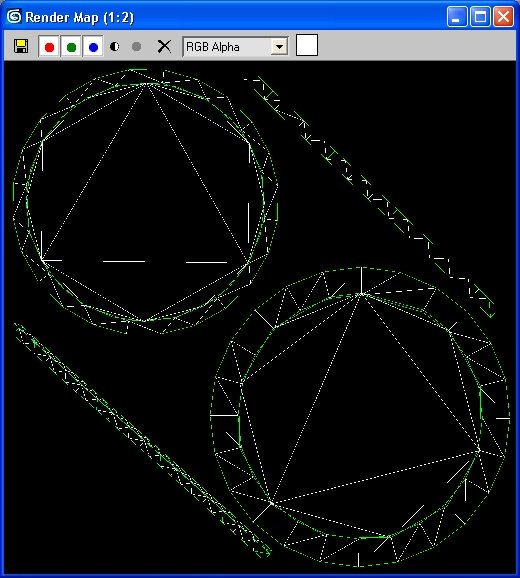
Task: Click the Clear image X icon
Action: point(164,46)
